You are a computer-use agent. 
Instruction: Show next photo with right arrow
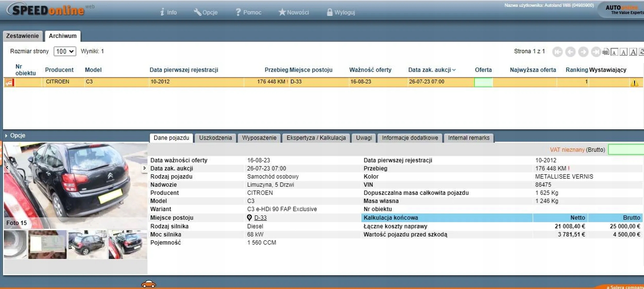pos(144,168)
